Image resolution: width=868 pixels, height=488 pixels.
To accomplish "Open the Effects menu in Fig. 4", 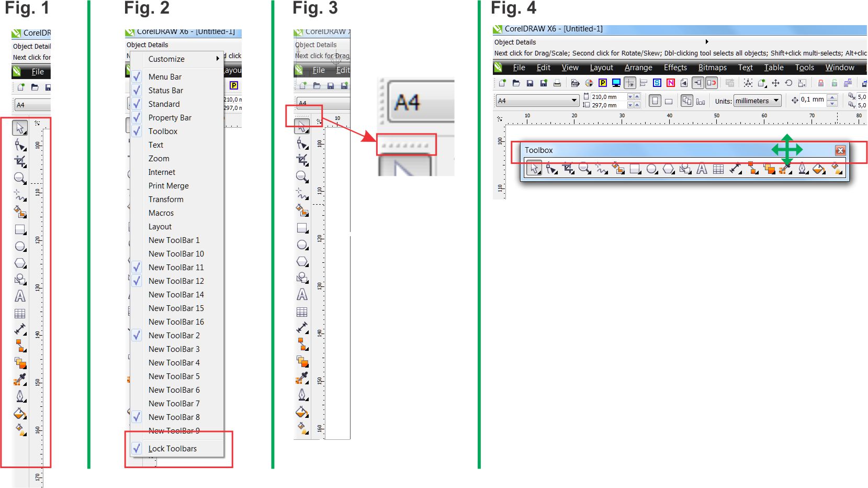I will click(675, 68).
